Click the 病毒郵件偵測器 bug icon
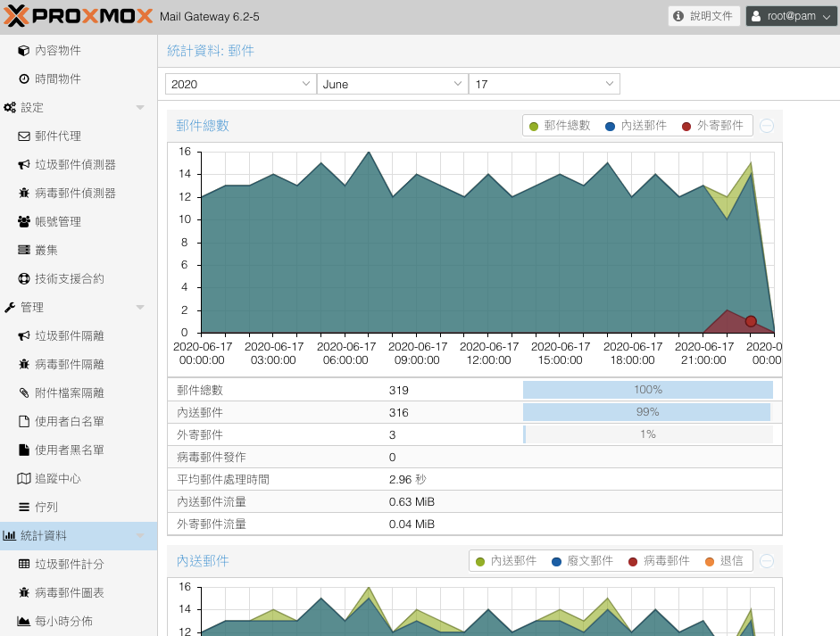 click(x=23, y=194)
